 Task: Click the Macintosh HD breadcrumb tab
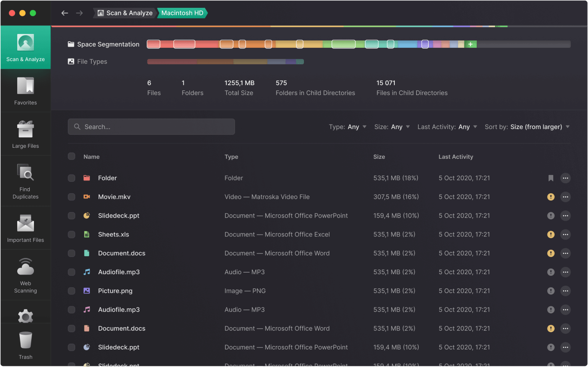point(182,13)
